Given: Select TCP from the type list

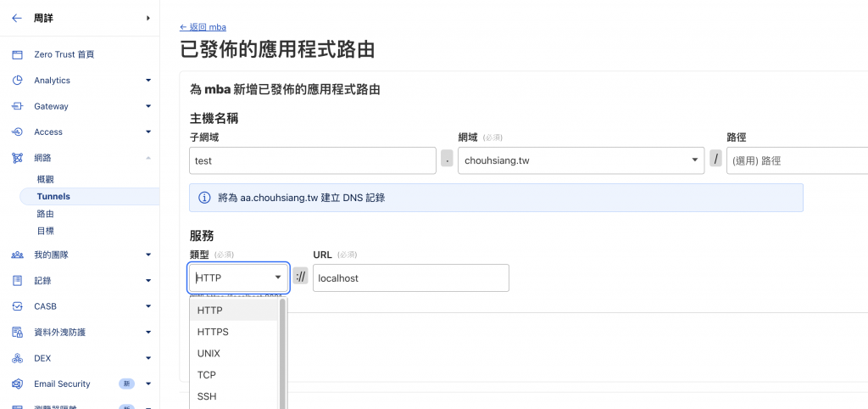Looking at the screenshot, I should [233, 375].
